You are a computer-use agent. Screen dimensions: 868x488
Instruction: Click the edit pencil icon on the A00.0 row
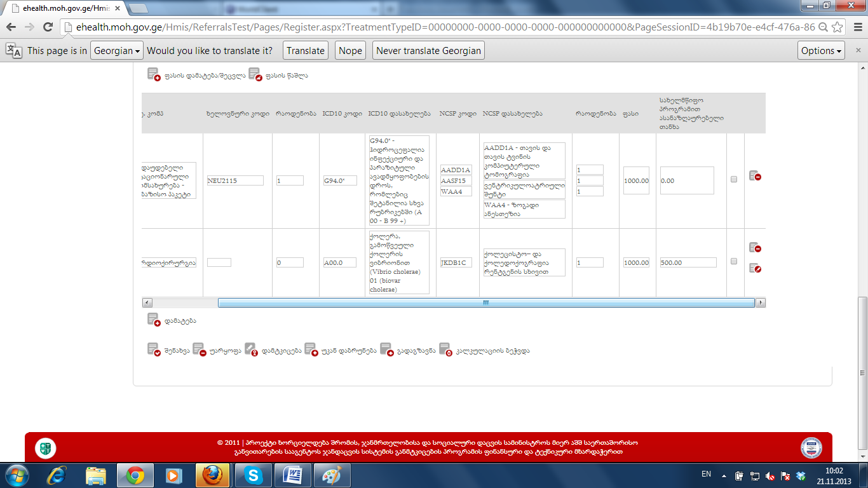pyautogui.click(x=755, y=268)
